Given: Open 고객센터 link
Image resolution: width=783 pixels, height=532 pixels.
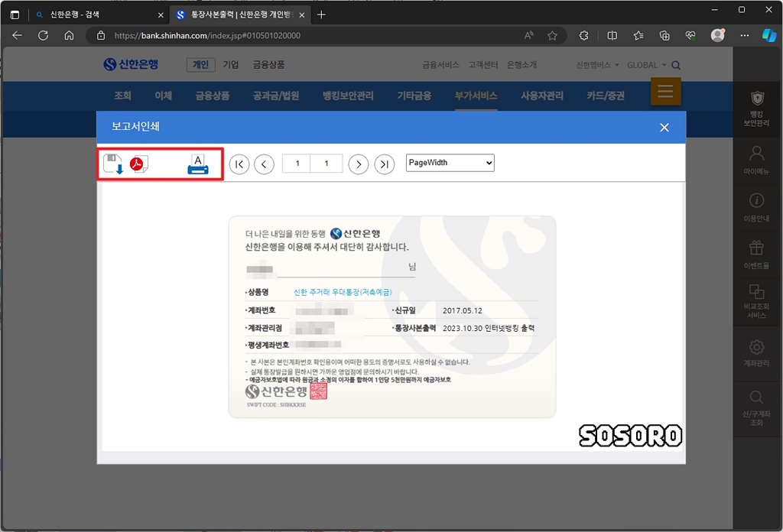Looking at the screenshot, I should point(483,65).
